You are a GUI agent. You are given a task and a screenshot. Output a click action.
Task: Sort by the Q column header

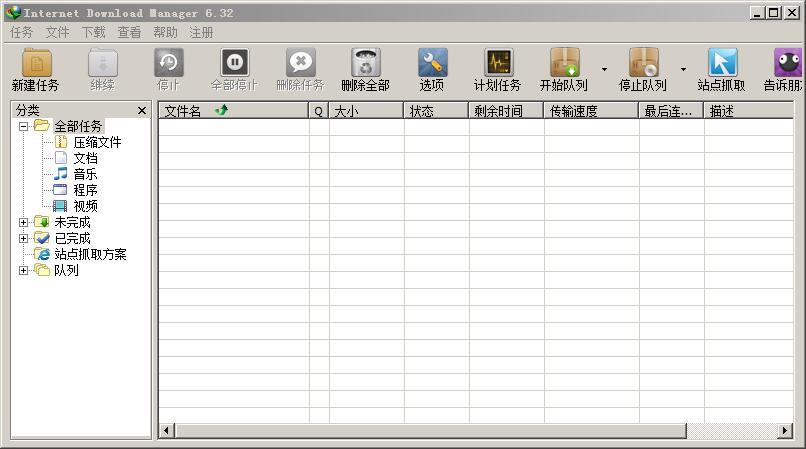tap(319, 111)
